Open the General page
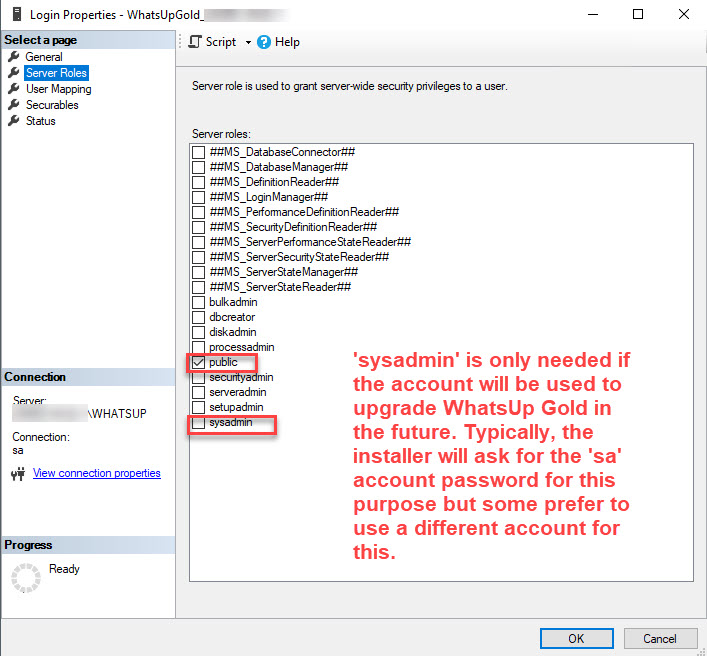 (x=44, y=57)
